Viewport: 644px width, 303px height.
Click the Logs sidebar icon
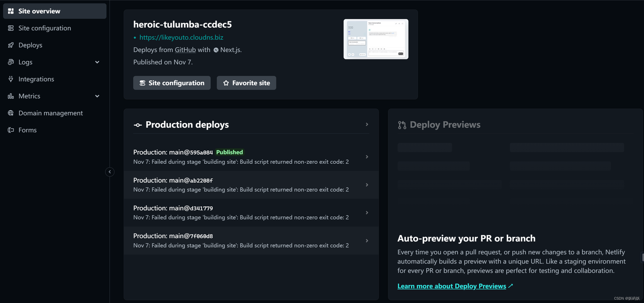tap(11, 62)
